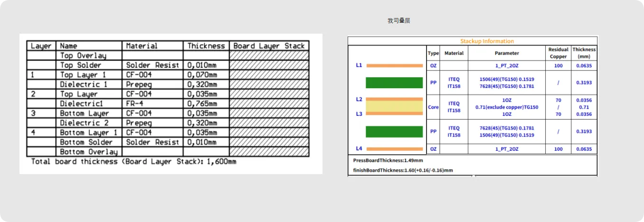Select the "Bottom Layer 1" name cell

click(88, 132)
